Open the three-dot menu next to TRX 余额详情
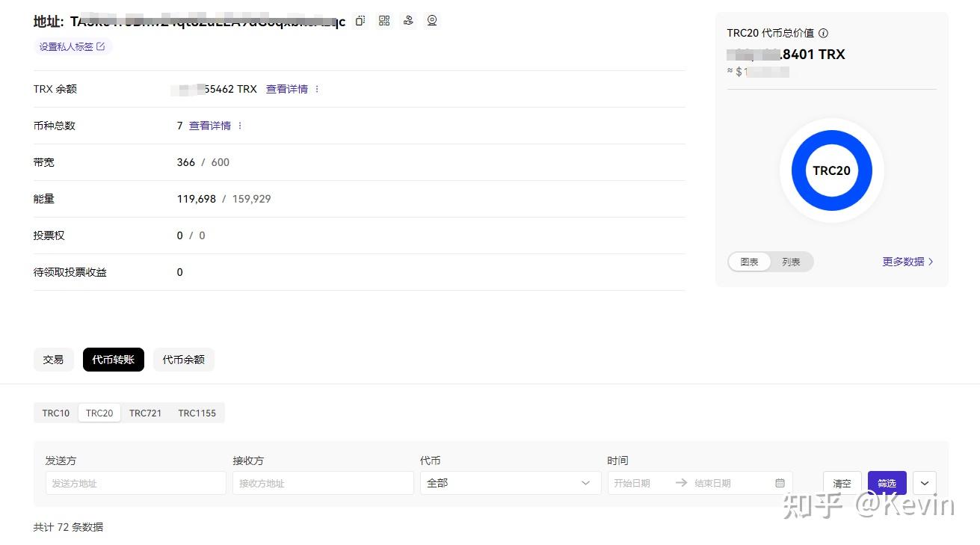The image size is (980, 545). click(316, 88)
